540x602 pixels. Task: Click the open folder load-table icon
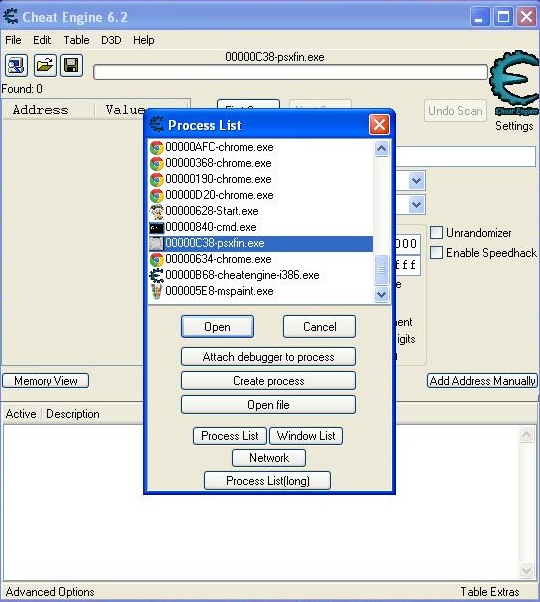point(45,65)
